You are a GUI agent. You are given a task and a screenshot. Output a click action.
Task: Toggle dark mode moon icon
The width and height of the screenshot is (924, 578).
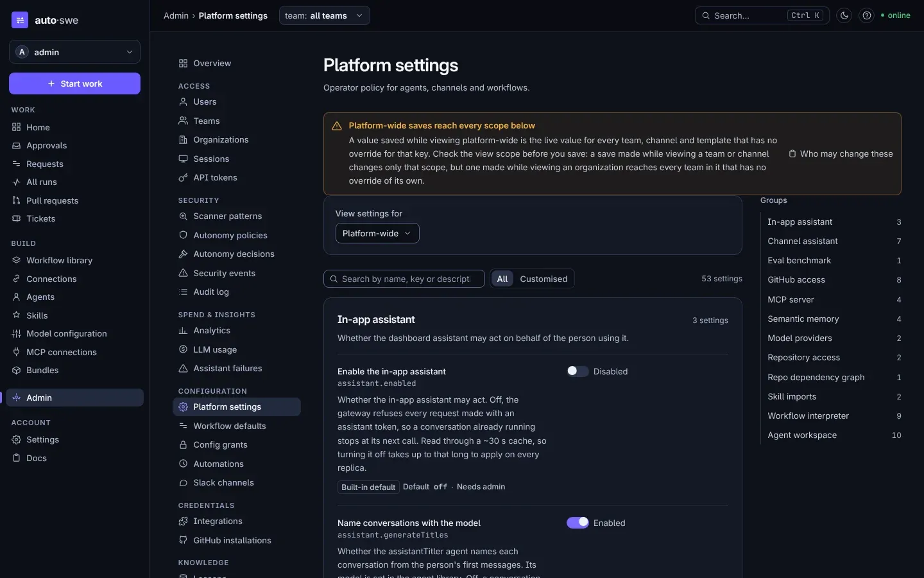[x=844, y=15]
